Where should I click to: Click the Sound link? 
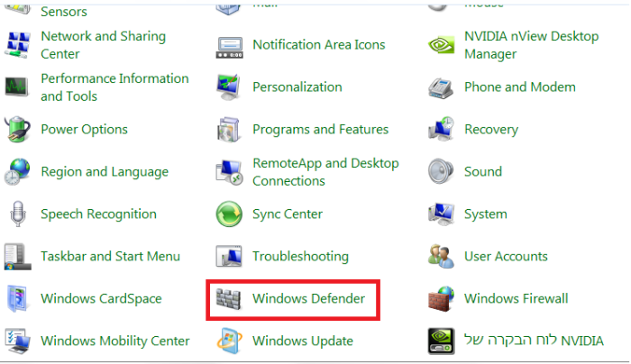tap(483, 172)
